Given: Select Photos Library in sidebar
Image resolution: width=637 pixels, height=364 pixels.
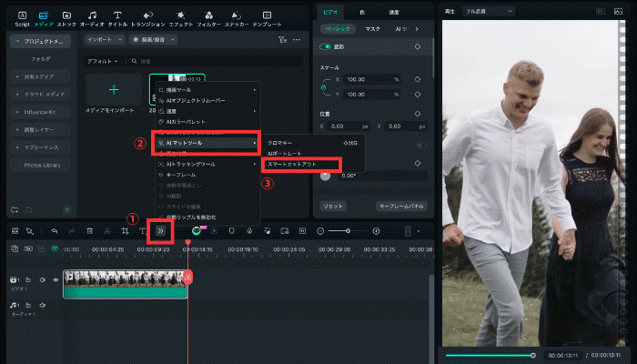Looking at the screenshot, I should [x=42, y=165].
